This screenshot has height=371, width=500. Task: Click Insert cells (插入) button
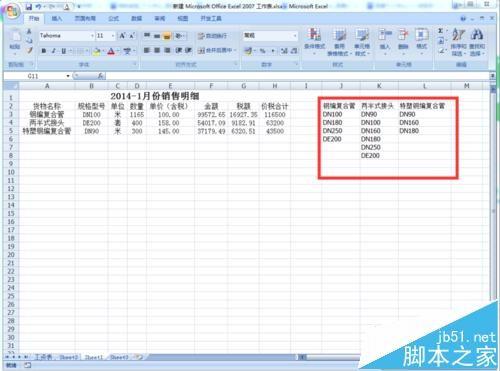coord(385,42)
